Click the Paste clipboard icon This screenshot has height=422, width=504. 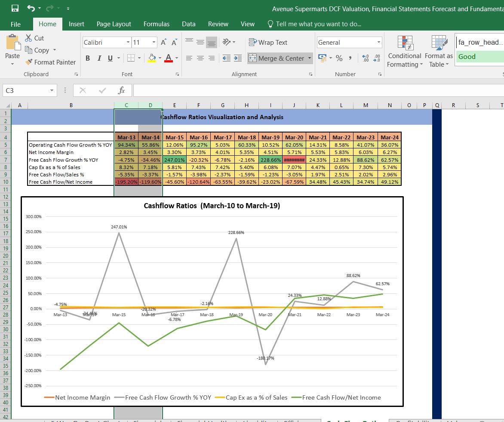click(x=12, y=43)
